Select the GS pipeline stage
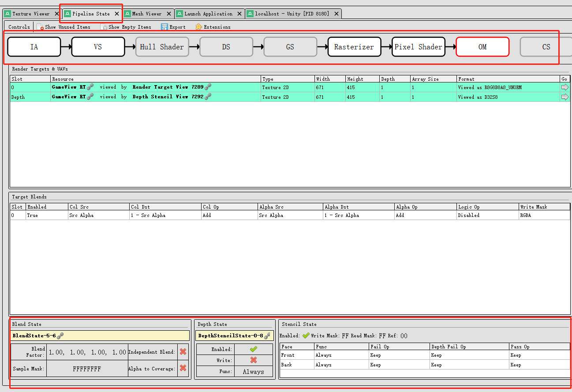 pos(290,47)
